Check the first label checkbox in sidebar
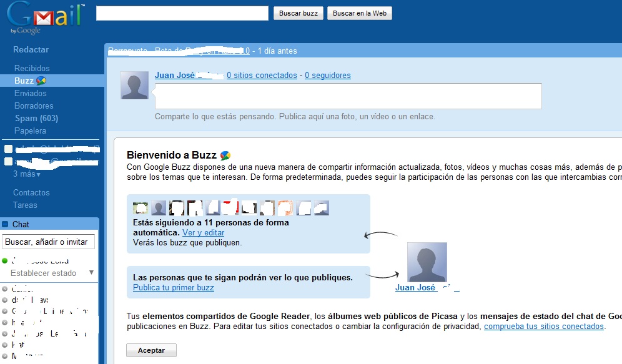622x364 pixels. [8, 149]
